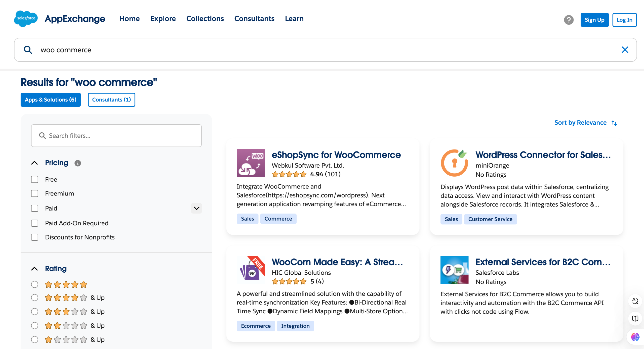Click the Salesforce cloud logo

point(26,19)
